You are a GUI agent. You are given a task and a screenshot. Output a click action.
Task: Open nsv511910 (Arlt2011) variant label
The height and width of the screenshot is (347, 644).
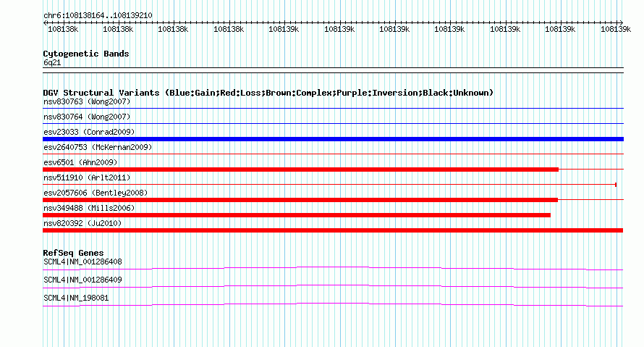(x=87, y=177)
